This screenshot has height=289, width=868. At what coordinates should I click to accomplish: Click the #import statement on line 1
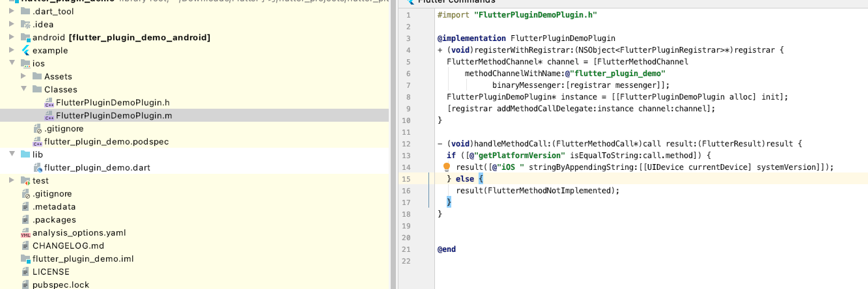tap(518, 14)
